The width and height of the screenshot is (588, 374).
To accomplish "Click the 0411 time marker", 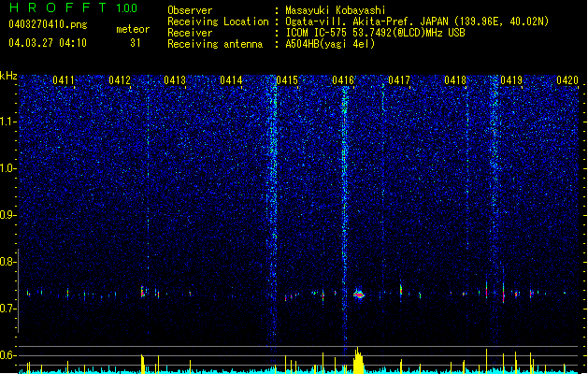I will coord(64,80).
